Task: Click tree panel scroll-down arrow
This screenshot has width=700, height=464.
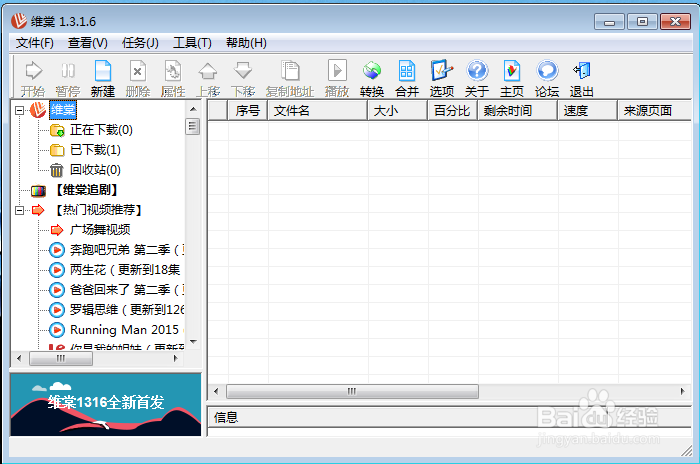Action: point(193,342)
